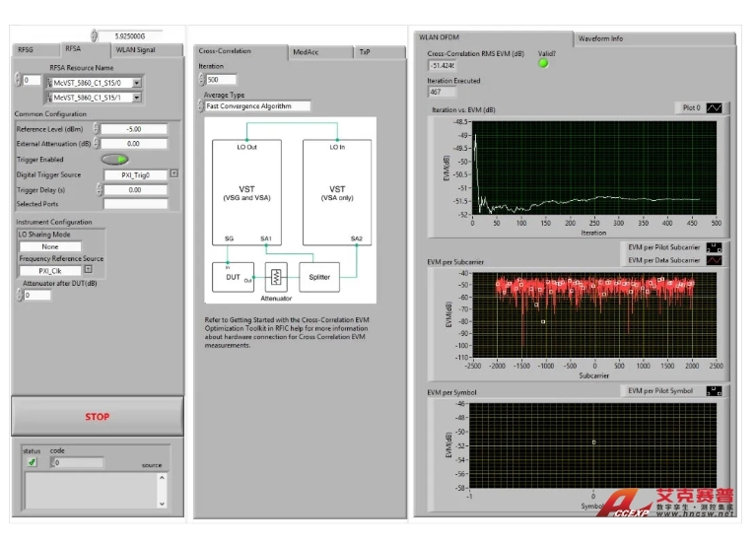Open second RFSA resource name dropdown
The height and width of the screenshot is (543, 756).
click(136, 98)
